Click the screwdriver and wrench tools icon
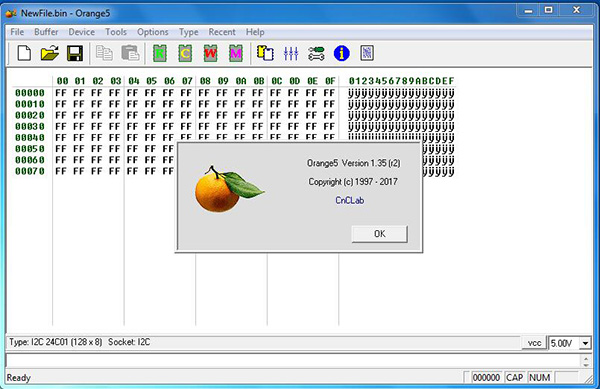This screenshot has height=389, width=600. click(x=316, y=53)
